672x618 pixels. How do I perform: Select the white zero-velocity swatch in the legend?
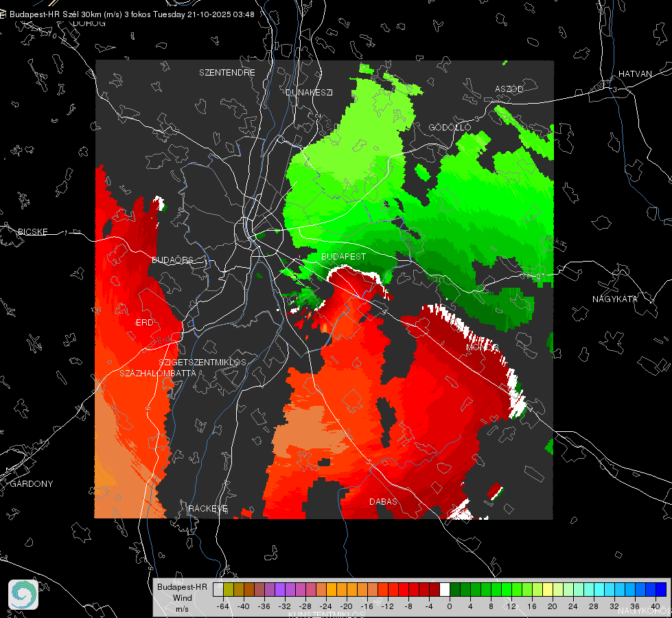pyautogui.click(x=445, y=589)
